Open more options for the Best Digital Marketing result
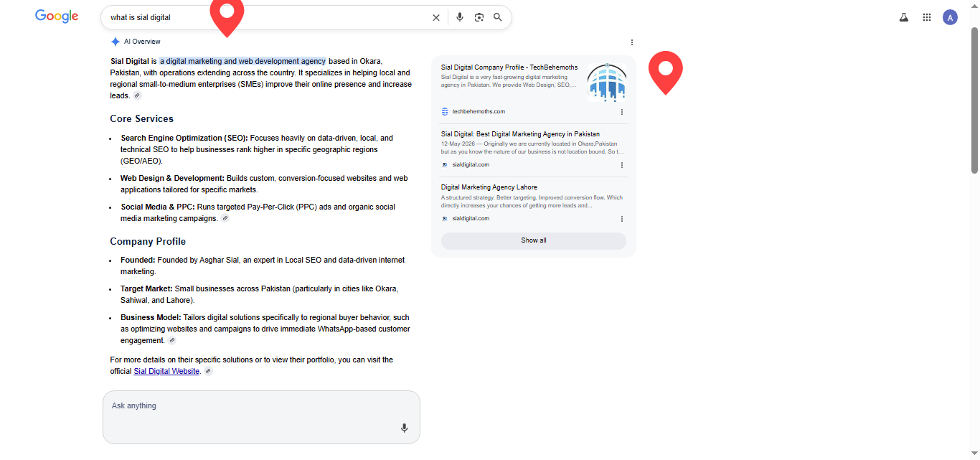The width and height of the screenshot is (980, 460). (x=621, y=165)
